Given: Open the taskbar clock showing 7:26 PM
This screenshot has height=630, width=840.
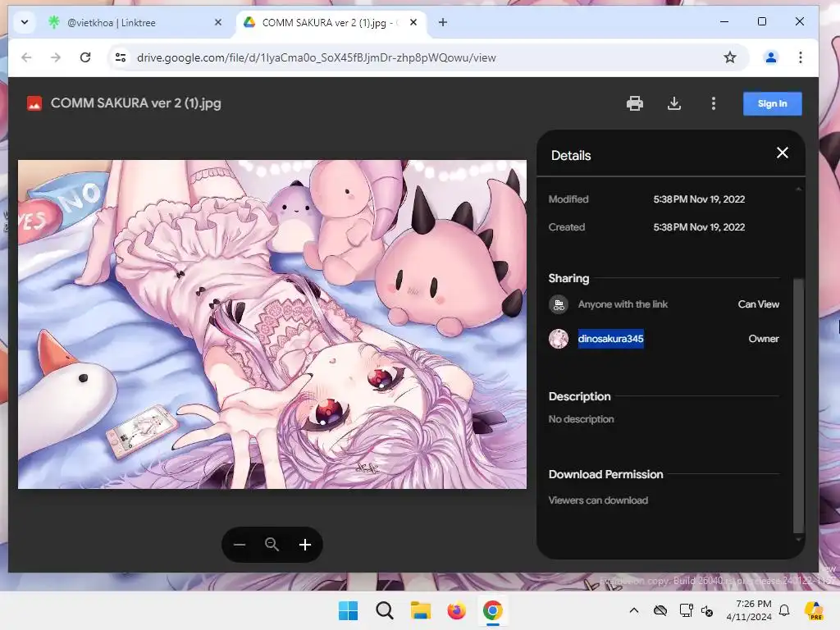Looking at the screenshot, I should 749,610.
